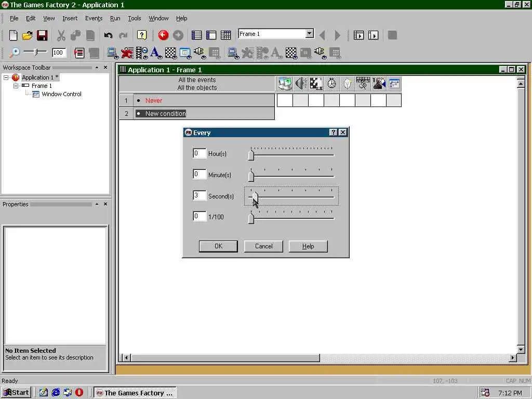
Task: Open the Frame Editor icon
Action: [x=211, y=35]
